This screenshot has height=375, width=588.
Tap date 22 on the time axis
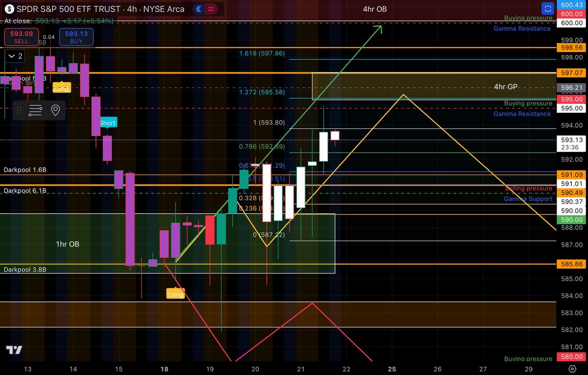pyautogui.click(x=346, y=369)
